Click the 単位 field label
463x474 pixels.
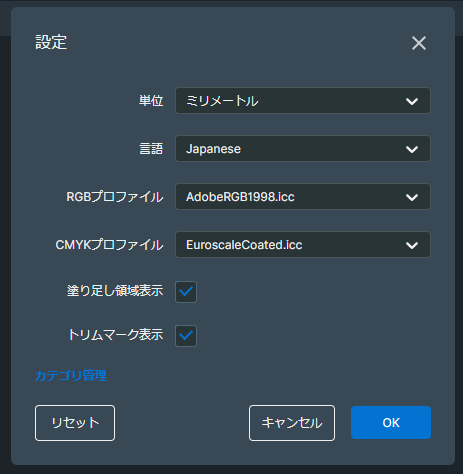coord(151,101)
